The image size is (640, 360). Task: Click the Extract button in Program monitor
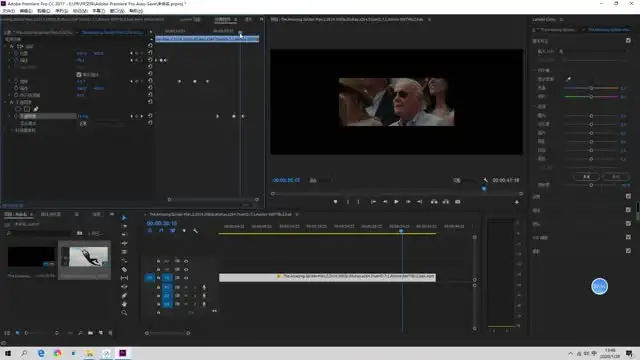[446, 202]
